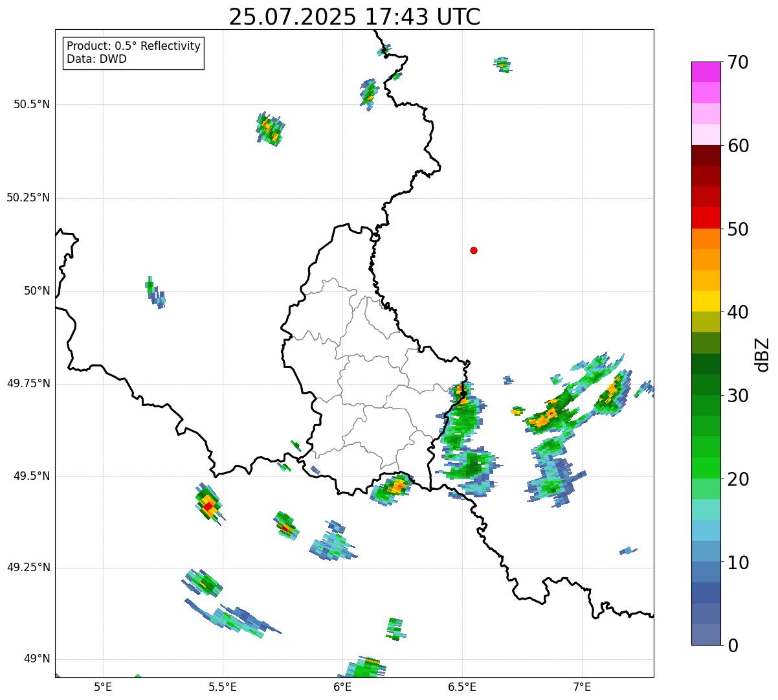Click the "Data: DWD" text
Image resolution: width=778 pixels, height=700 pixels.
(96, 59)
